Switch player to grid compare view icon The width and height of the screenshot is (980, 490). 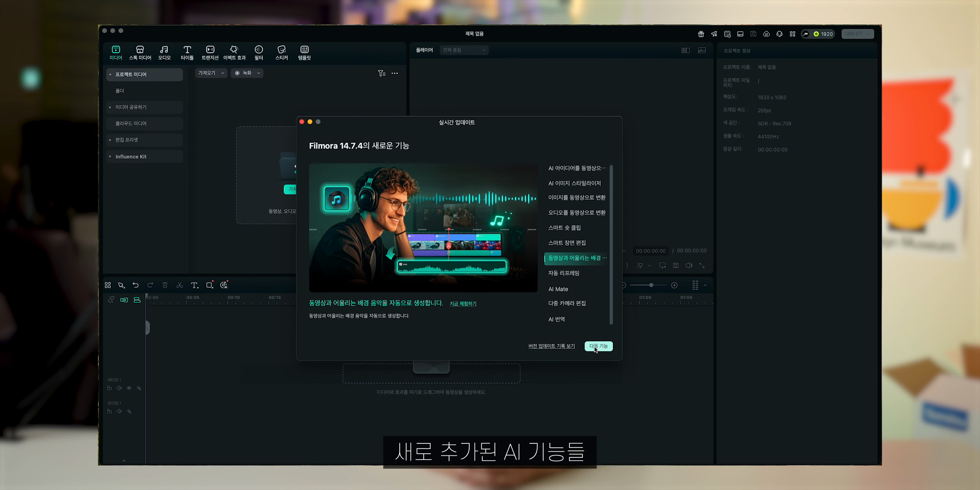coord(686,50)
